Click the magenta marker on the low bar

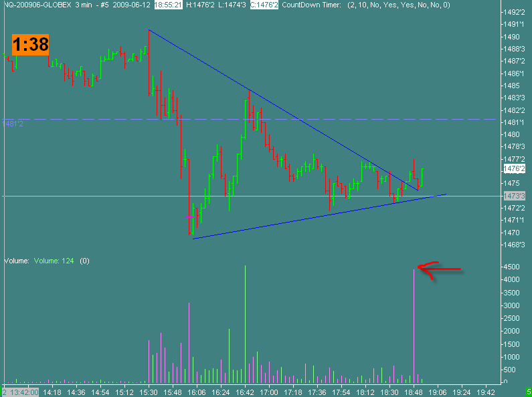[x=189, y=217]
